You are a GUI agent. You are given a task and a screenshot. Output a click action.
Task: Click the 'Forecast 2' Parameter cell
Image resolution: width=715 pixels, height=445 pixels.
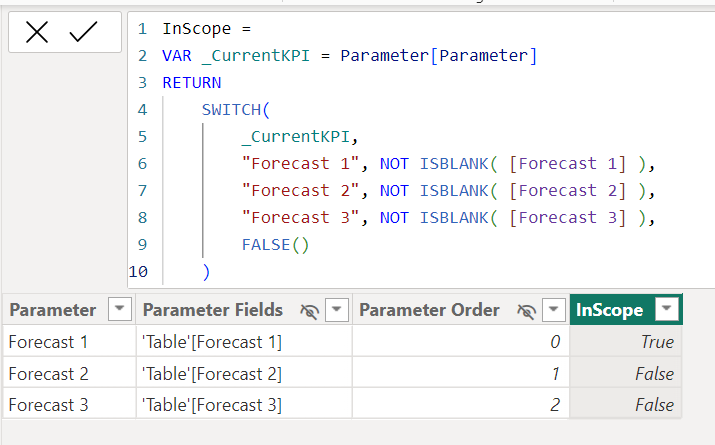pos(69,373)
